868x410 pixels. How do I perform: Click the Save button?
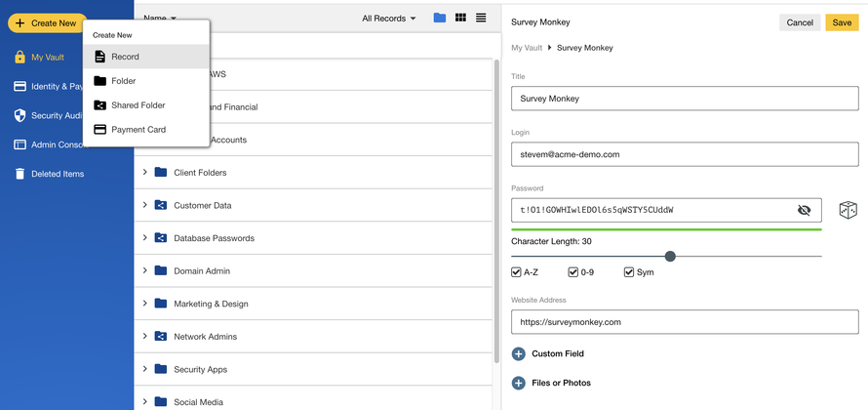tap(842, 22)
